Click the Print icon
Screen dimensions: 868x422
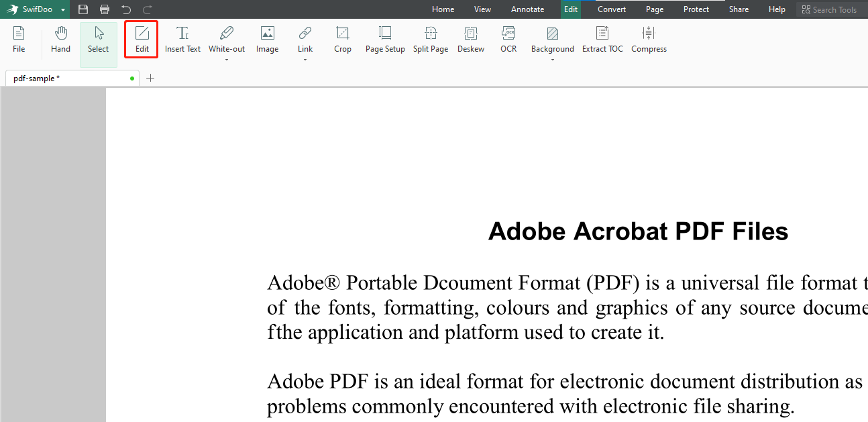point(105,9)
